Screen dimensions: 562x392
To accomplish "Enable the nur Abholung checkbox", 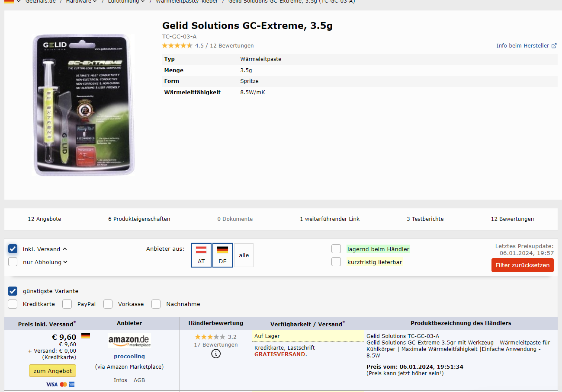I will (13, 262).
